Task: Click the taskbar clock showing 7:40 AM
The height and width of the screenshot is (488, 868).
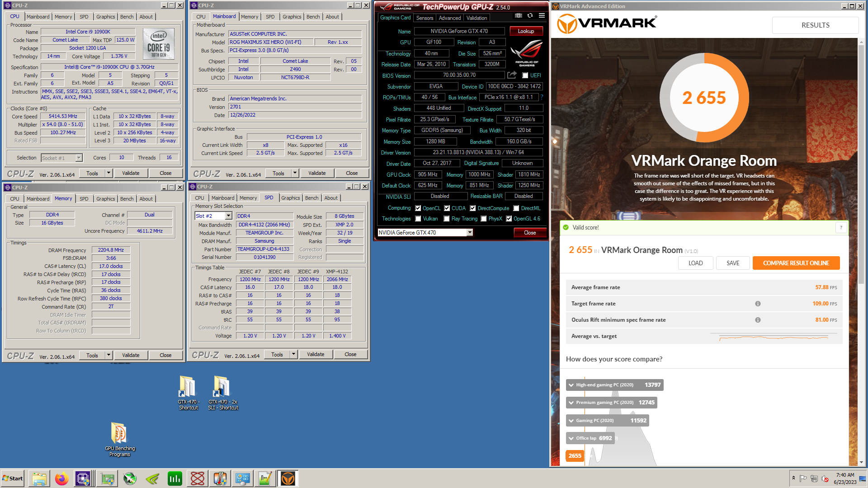Action: (845, 479)
